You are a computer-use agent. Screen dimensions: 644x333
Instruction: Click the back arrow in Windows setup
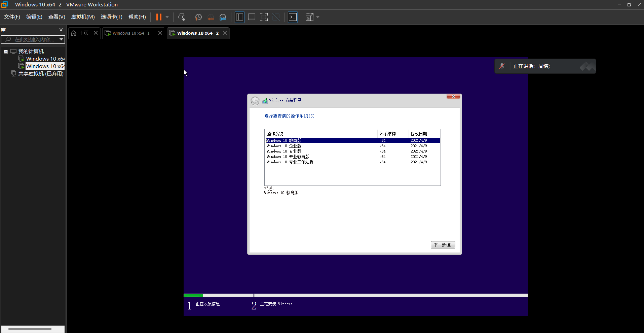[255, 101]
